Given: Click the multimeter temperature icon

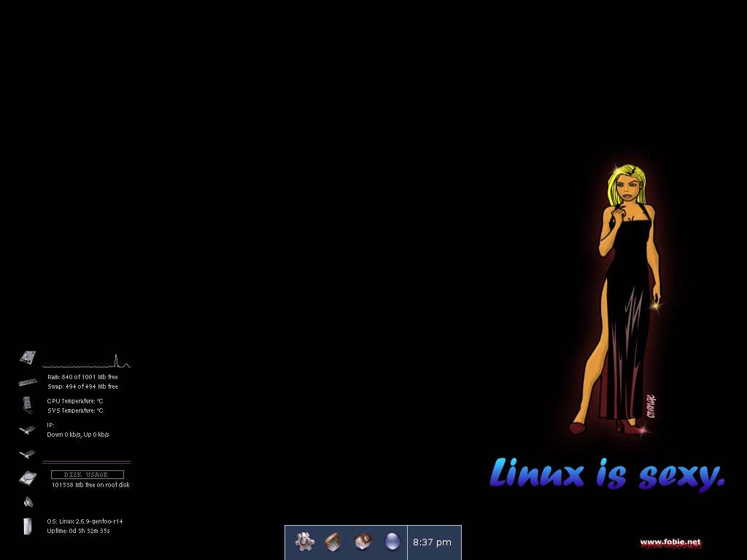Looking at the screenshot, I should (x=28, y=405).
